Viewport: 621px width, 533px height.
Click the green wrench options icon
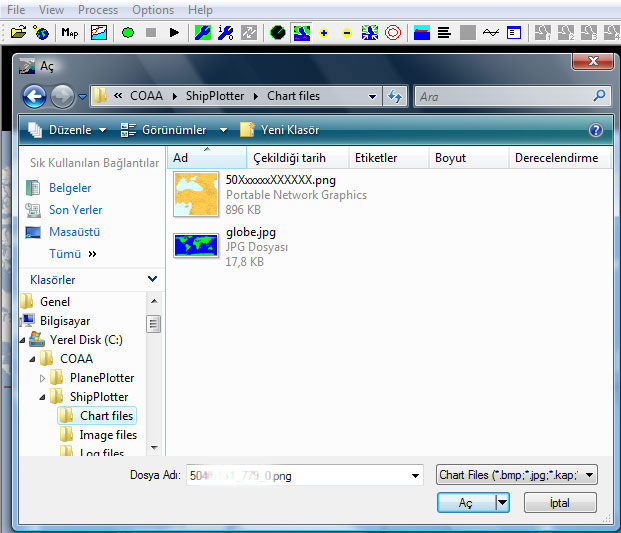[x=202, y=32]
